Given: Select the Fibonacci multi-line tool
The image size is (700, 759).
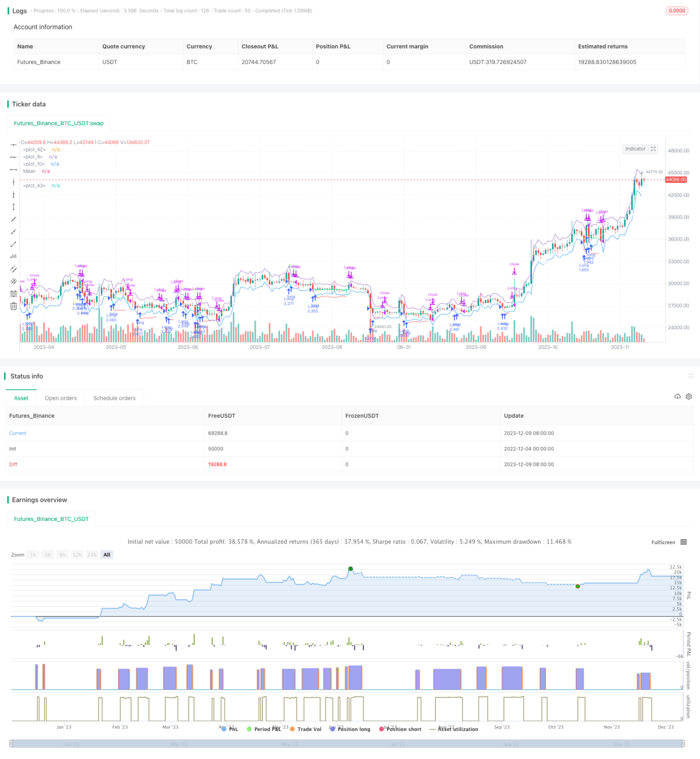Looking at the screenshot, I should pyautogui.click(x=13, y=294).
